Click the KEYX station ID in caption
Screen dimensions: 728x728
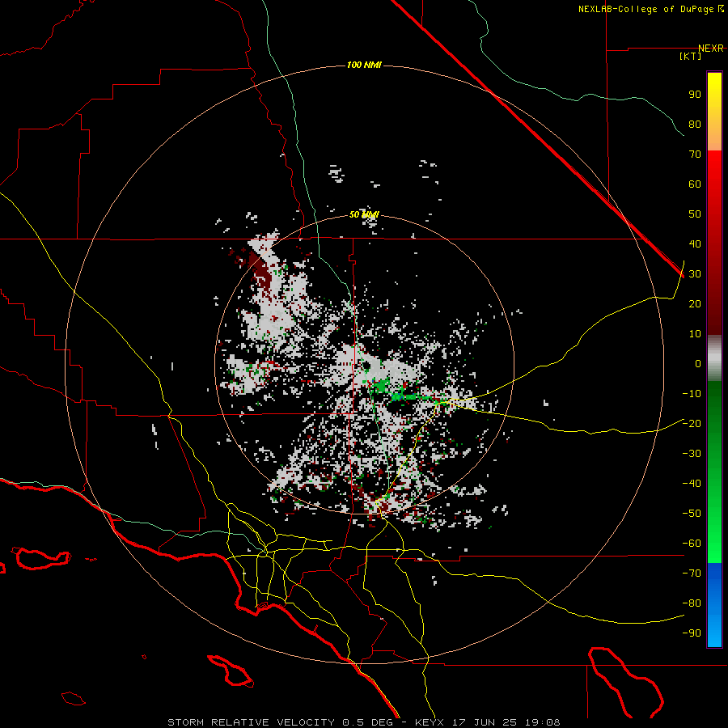coord(430,722)
